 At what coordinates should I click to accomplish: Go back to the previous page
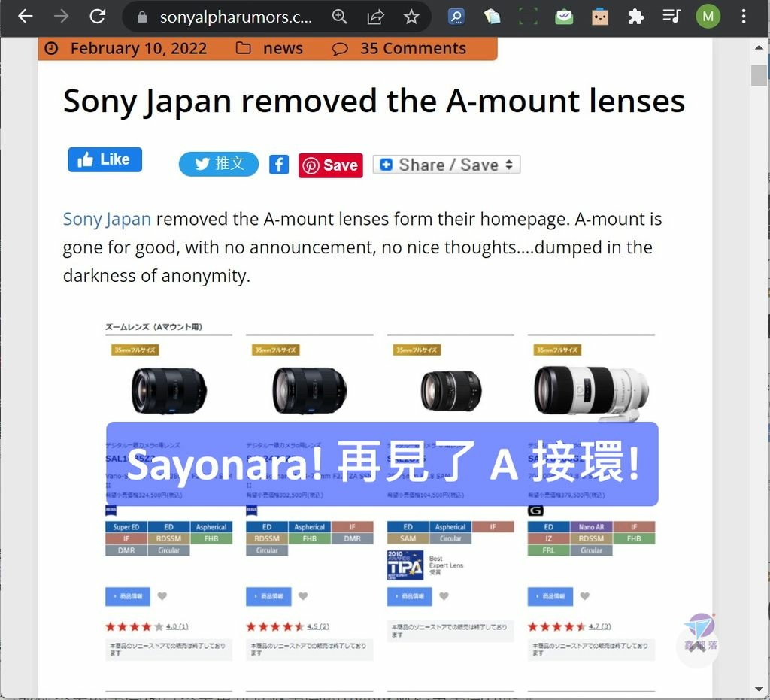[x=25, y=17]
